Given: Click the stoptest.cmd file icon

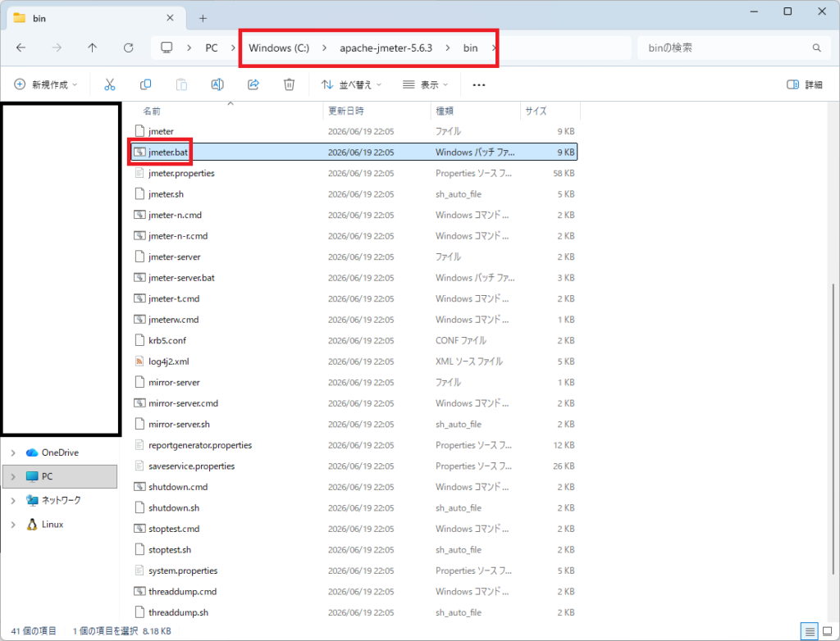Looking at the screenshot, I should [x=139, y=529].
